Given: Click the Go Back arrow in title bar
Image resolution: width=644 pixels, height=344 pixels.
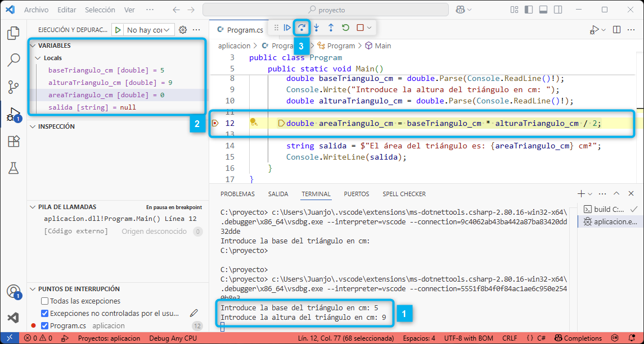Looking at the screenshot, I should [176, 10].
